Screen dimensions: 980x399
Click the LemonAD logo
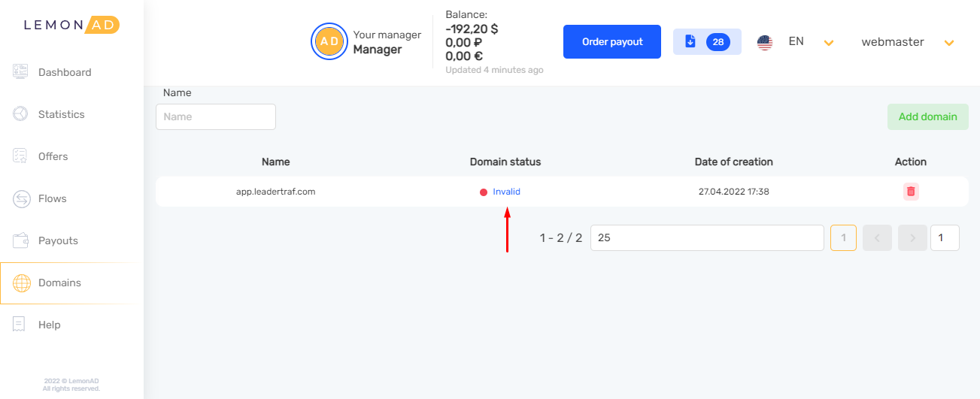point(71,25)
